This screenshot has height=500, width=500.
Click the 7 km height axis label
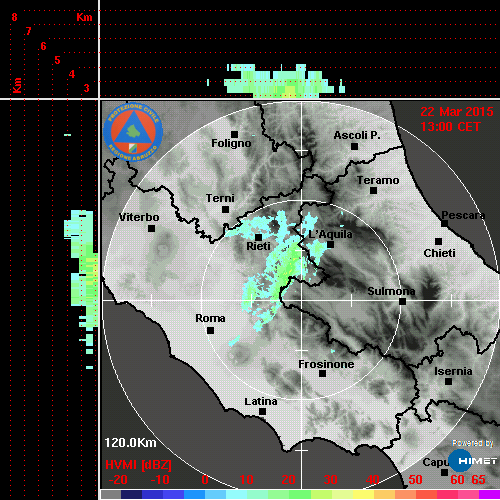pos(29,31)
